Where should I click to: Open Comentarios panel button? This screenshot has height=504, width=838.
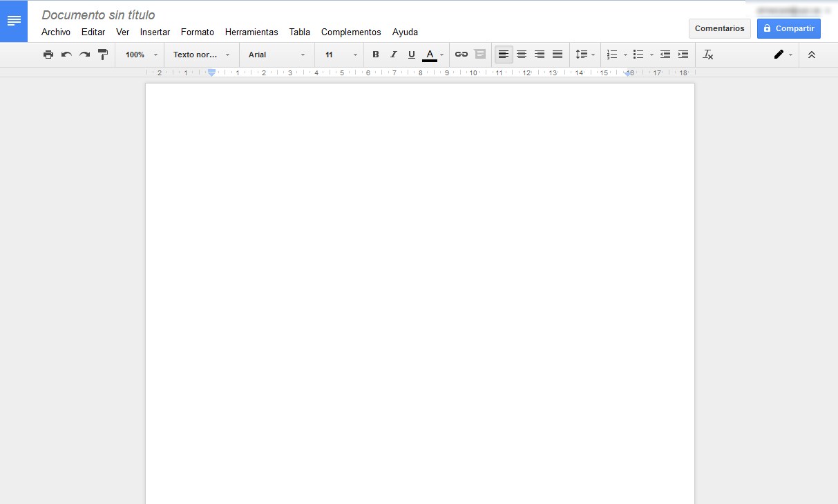click(x=719, y=28)
